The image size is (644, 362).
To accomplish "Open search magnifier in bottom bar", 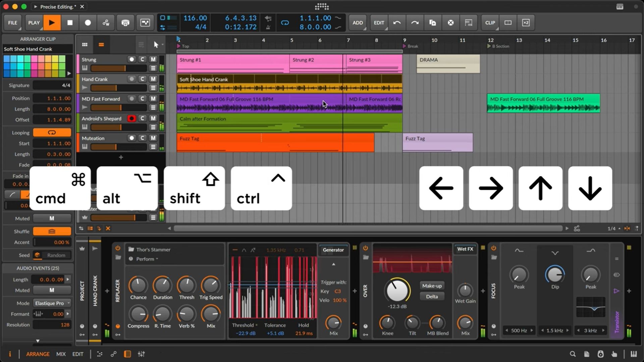I will point(573,354).
